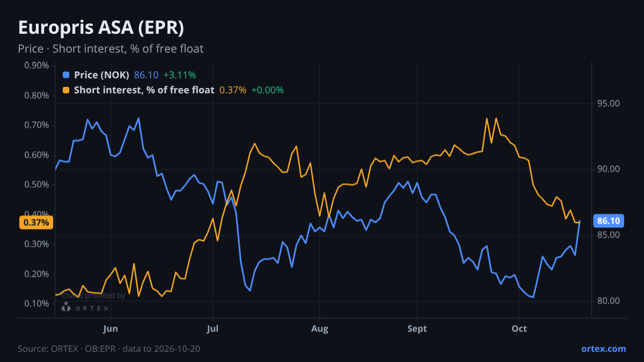
Task: Click the Jun x-axis label
Action: click(110, 328)
